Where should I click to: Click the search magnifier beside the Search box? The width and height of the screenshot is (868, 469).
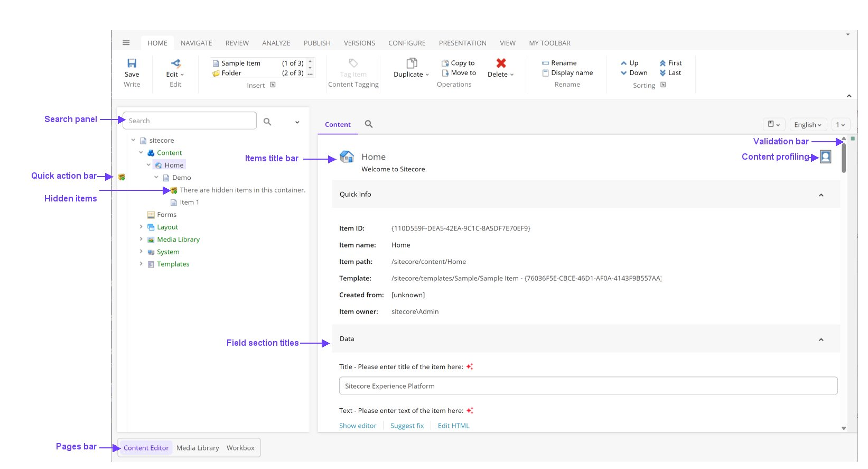[x=267, y=122]
